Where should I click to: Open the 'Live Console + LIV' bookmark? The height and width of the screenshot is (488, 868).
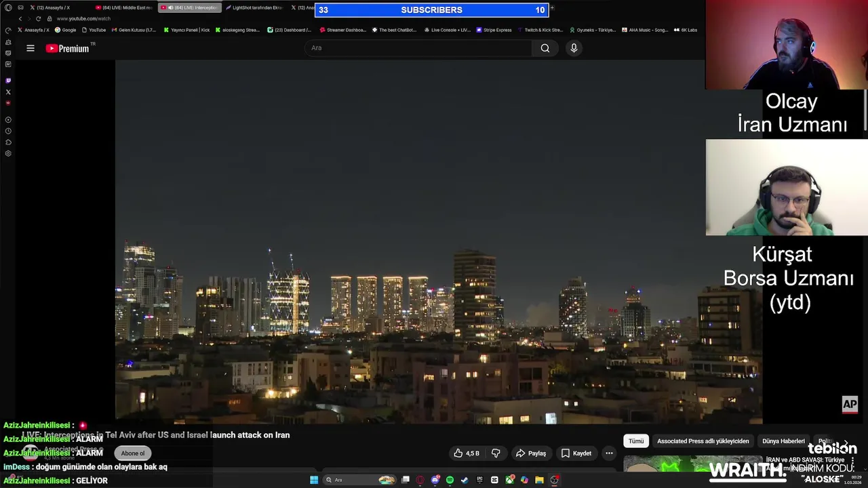[x=447, y=30]
